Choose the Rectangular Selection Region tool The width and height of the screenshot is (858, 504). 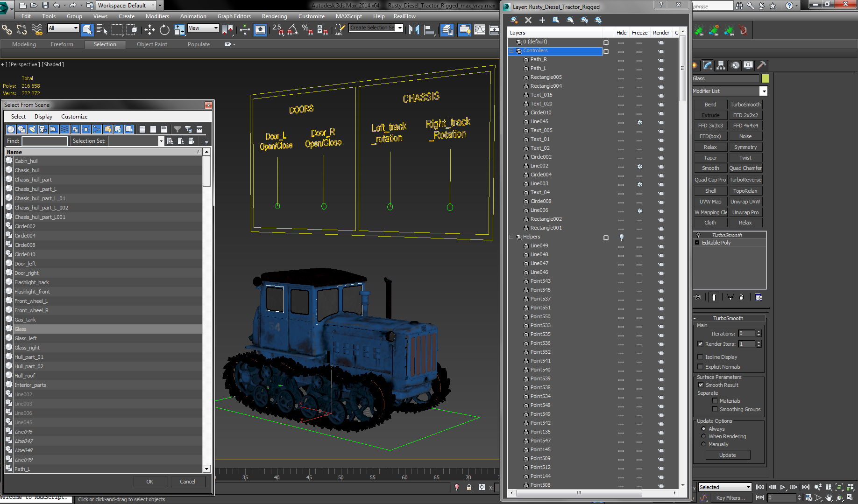(x=117, y=30)
